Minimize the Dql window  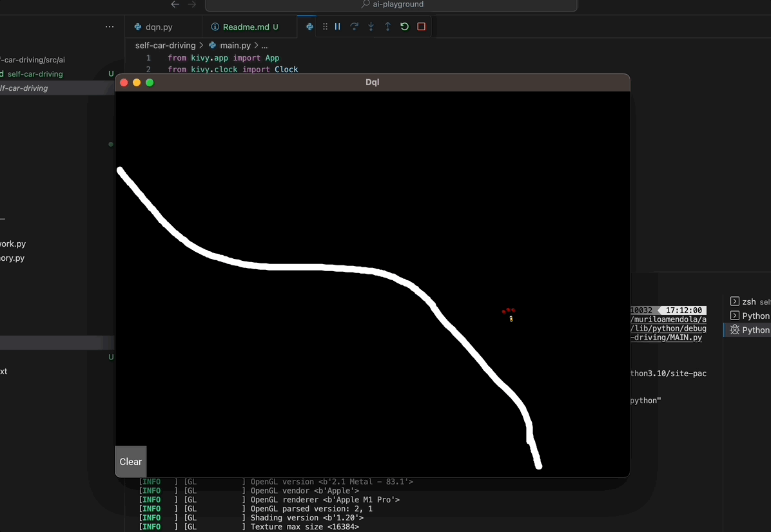click(x=137, y=82)
